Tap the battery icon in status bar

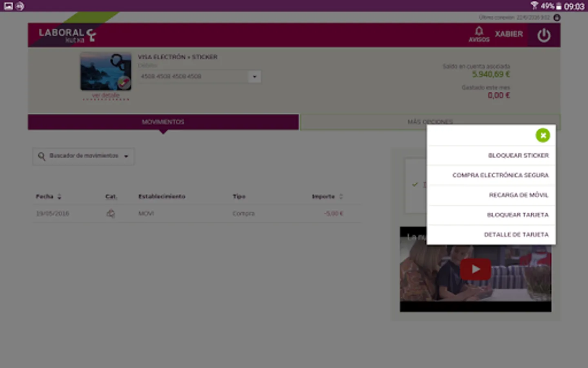559,6
